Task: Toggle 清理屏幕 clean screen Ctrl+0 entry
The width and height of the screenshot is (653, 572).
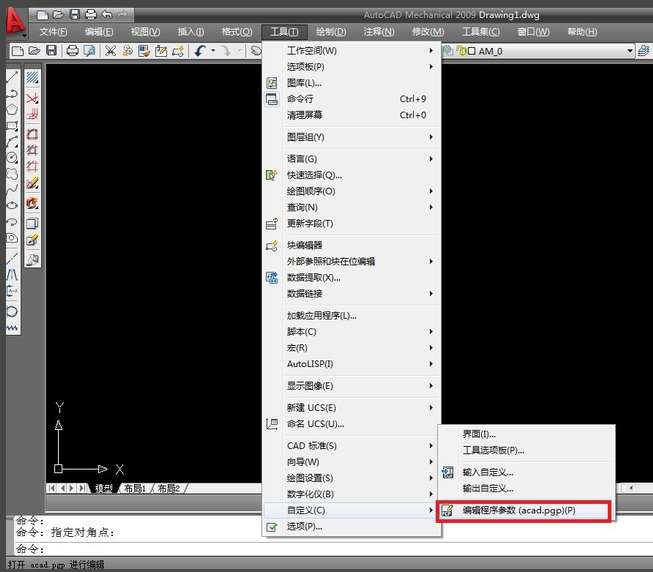Action: (x=352, y=115)
